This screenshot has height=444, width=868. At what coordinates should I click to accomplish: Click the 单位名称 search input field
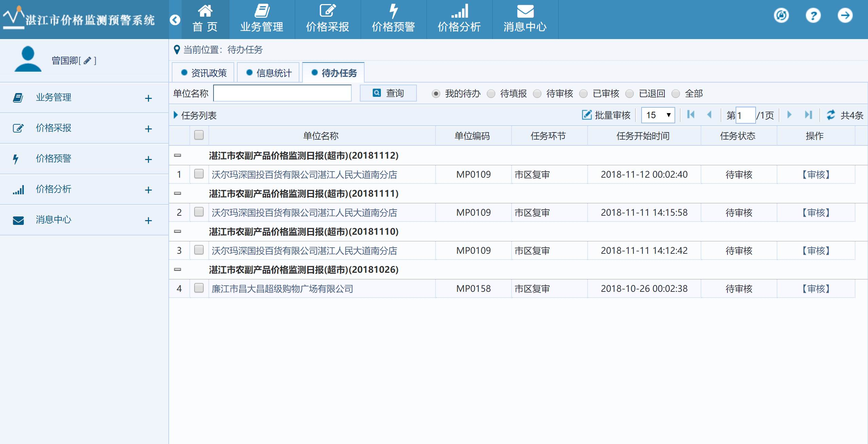[282, 93]
